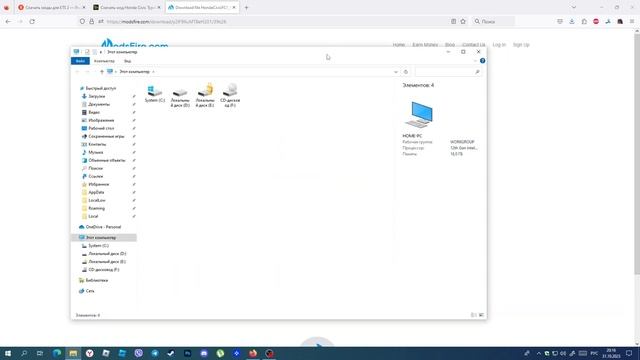The image size is (640, 360).
Task: Open Музыка in the navigation pane
Action: tap(95, 152)
